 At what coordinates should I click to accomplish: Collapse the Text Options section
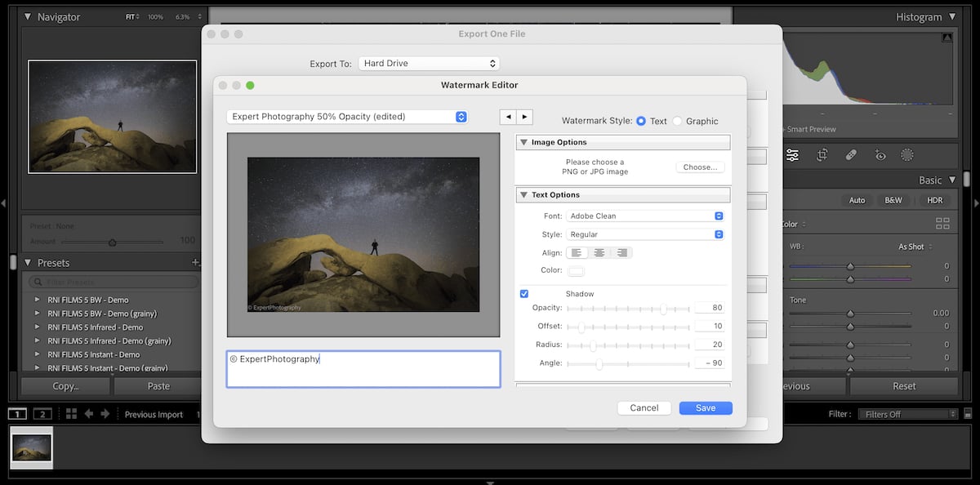pyautogui.click(x=523, y=194)
